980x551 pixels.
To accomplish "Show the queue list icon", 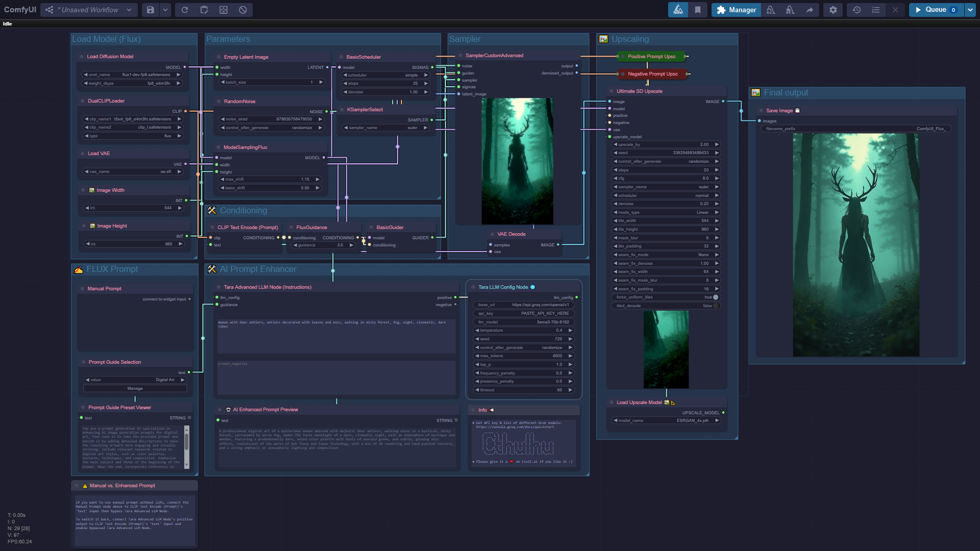I will (x=876, y=10).
